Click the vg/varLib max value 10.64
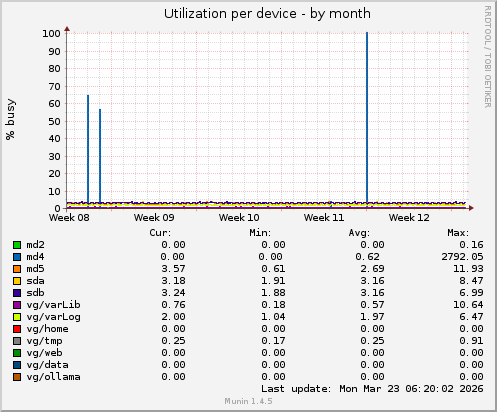The image size is (497, 412). pyautogui.click(x=468, y=305)
